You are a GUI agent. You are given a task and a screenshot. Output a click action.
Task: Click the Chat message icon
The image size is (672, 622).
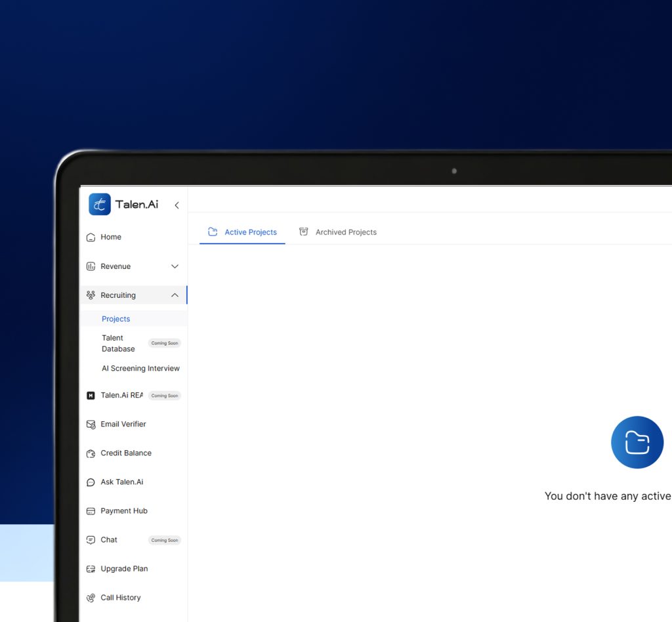click(x=91, y=540)
